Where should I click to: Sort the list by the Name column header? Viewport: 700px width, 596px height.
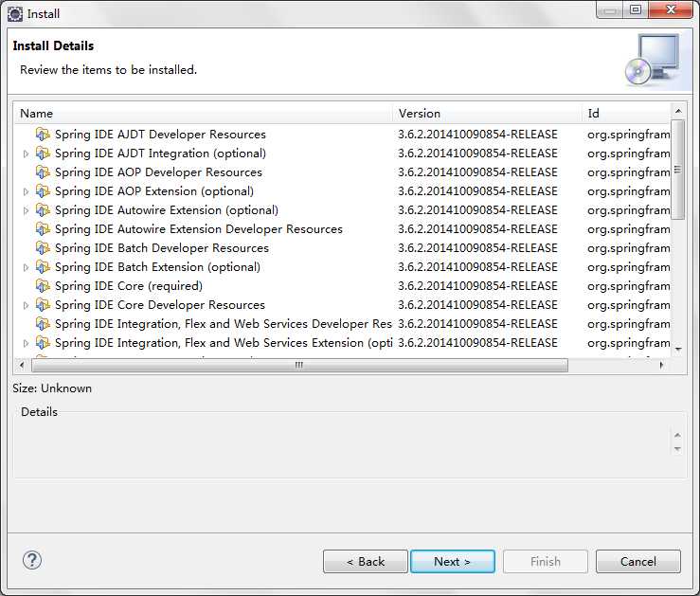point(203,114)
